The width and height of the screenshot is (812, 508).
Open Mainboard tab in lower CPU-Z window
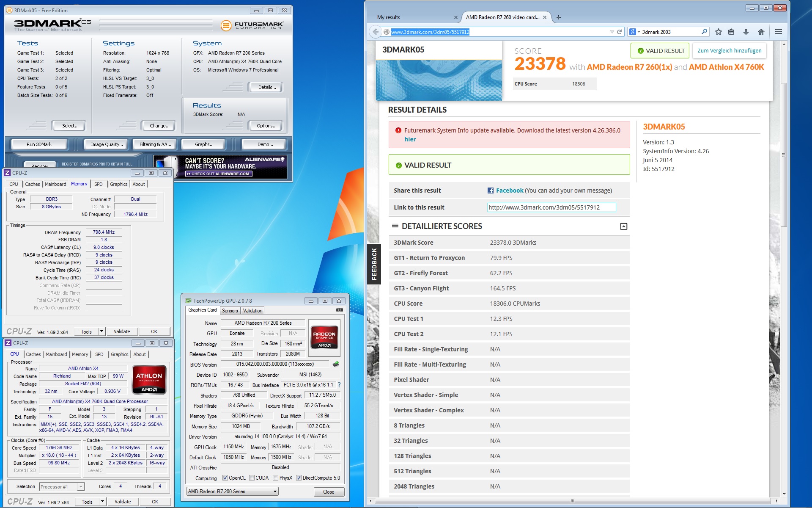pyautogui.click(x=56, y=354)
